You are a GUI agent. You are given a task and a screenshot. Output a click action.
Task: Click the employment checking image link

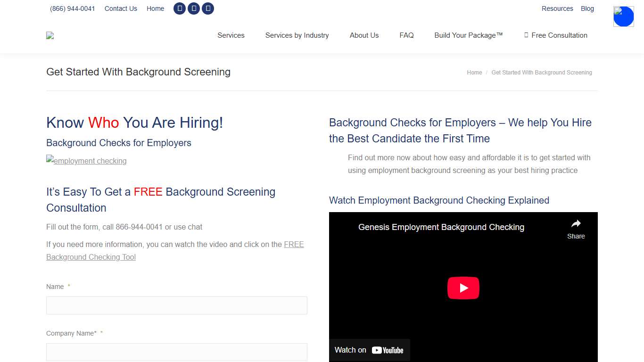86,161
